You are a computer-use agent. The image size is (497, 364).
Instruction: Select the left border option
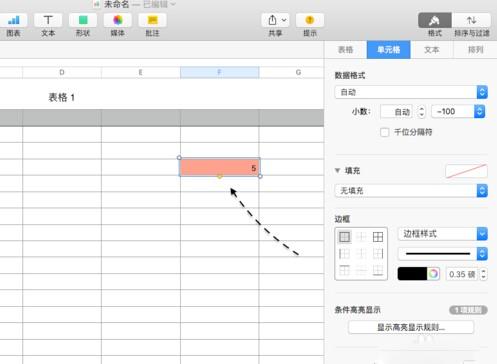[x=344, y=254]
